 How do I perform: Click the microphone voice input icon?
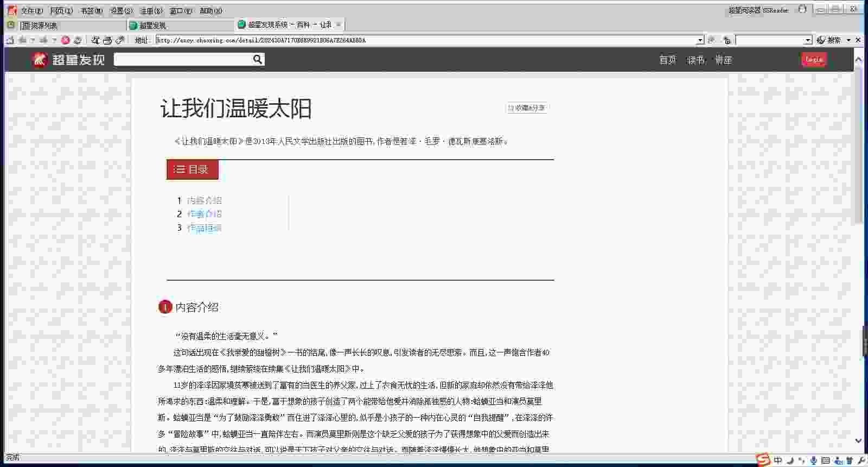[x=813, y=460]
